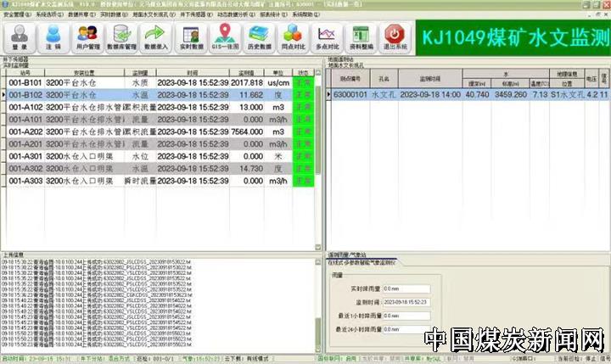This screenshot has width=611, height=364.
Task: Open 历史数据 historical data
Action: 260,38
